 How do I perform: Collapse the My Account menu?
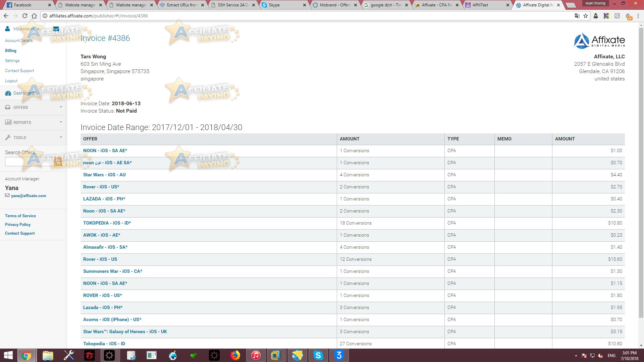(x=22, y=29)
